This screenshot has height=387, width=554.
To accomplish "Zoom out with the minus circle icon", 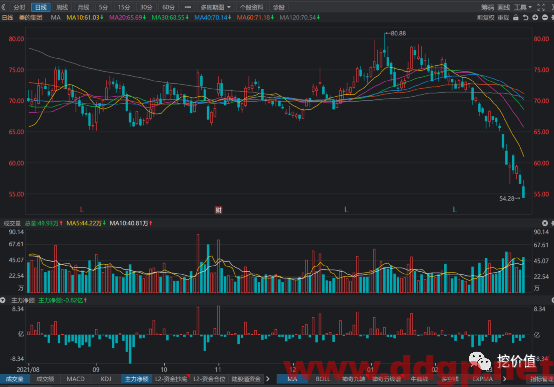I will coord(545,17).
